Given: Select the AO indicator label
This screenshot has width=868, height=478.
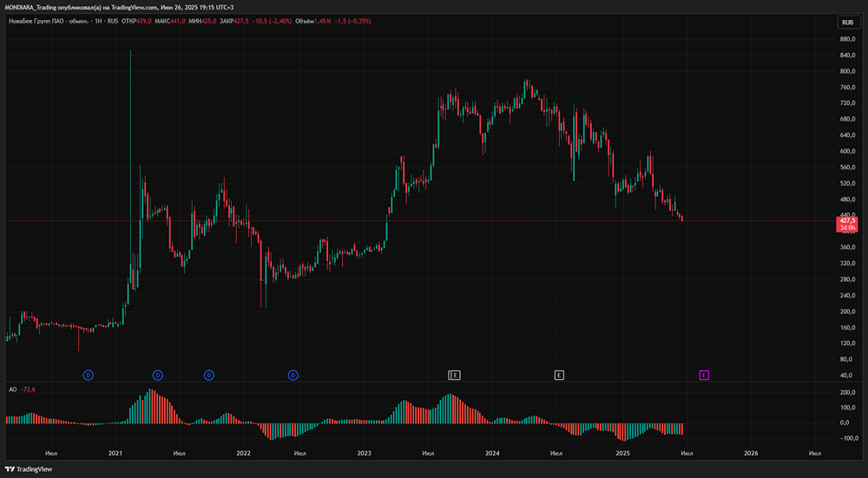Looking at the screenshot, I should point(12,390).
